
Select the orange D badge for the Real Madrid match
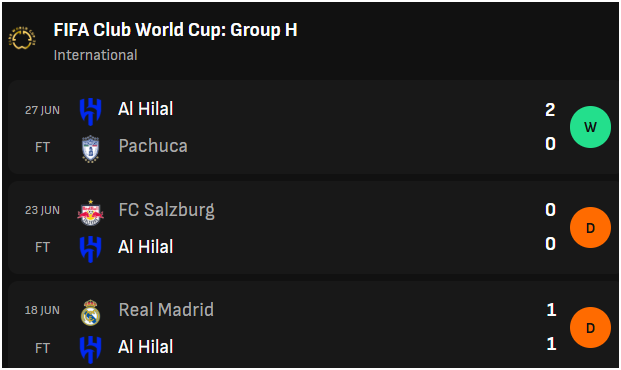[590, 328]
